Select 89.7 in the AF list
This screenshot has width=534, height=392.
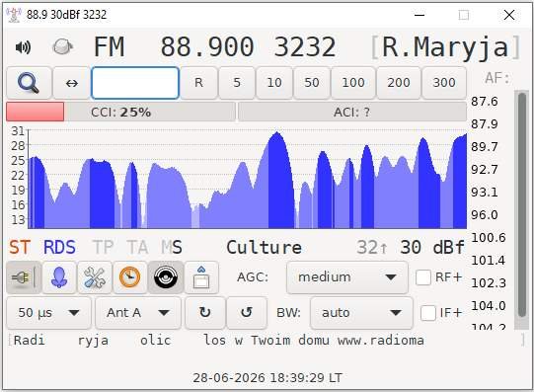point(485,147)
